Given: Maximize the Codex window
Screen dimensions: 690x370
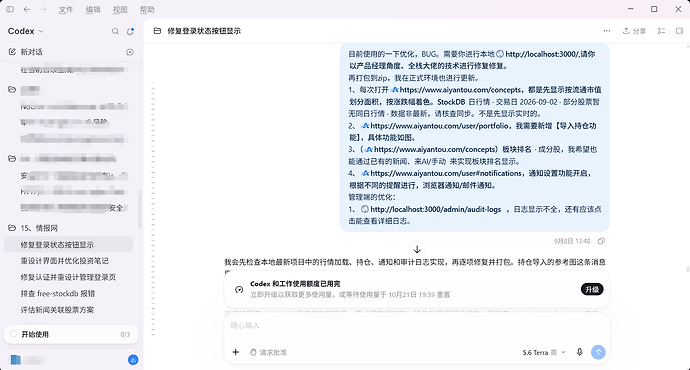Looking at the screenshot, I should pyautogui.click(x=654, y=9).
